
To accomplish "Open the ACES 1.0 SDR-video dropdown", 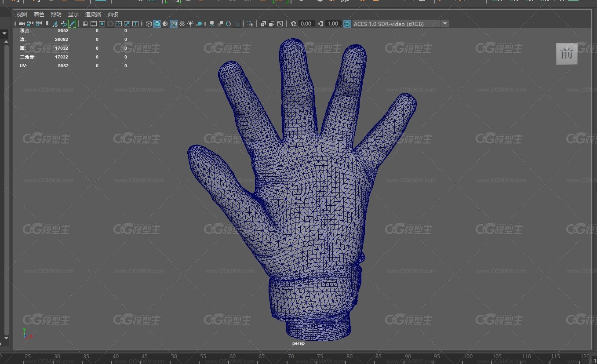I will coord(400,24).
